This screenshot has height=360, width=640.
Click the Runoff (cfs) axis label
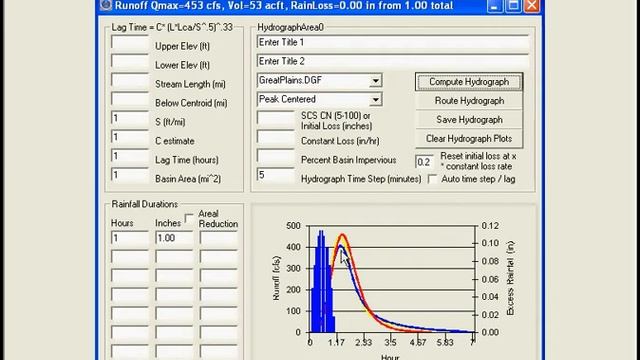click(x=276, y=278)
